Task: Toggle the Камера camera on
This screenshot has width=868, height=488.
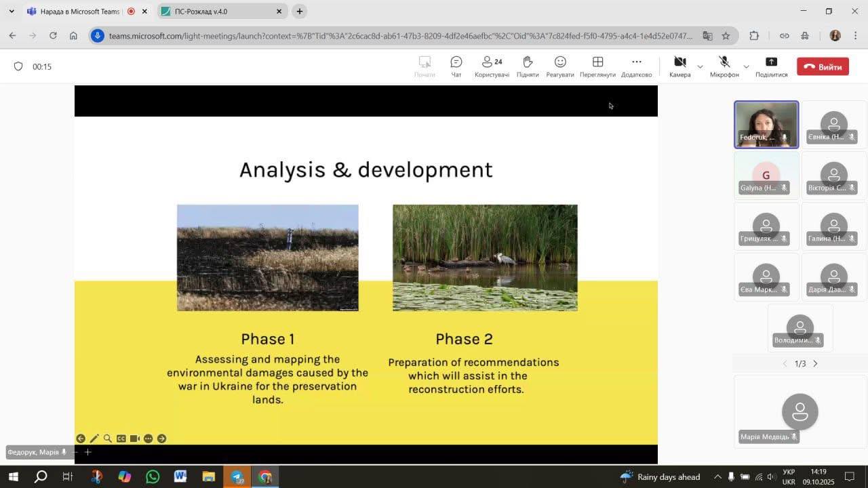Action: pyautogui.click(x=679, y=66)
